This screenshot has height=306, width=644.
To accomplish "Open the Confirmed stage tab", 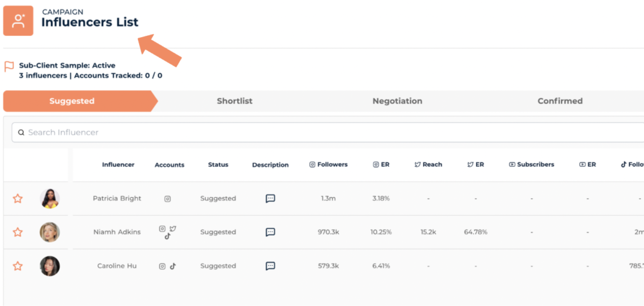I will pos(560,101).
